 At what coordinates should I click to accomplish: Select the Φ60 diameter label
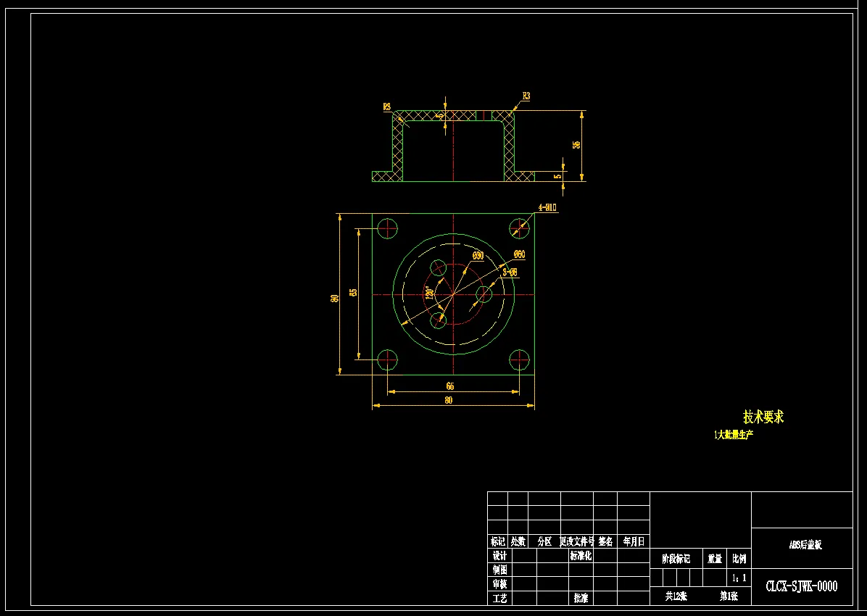click(519, 254)
